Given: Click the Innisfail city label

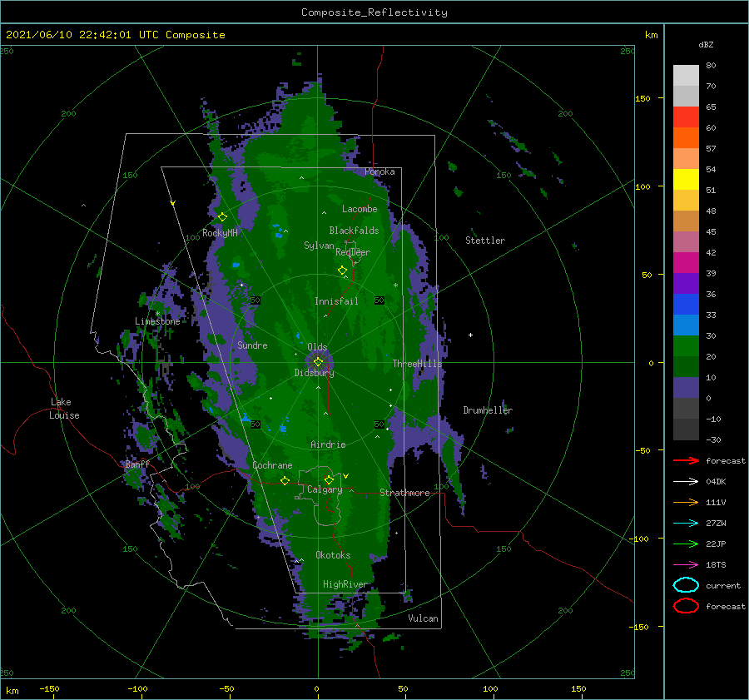Looking at the screenshot, I should pos(336,301).
